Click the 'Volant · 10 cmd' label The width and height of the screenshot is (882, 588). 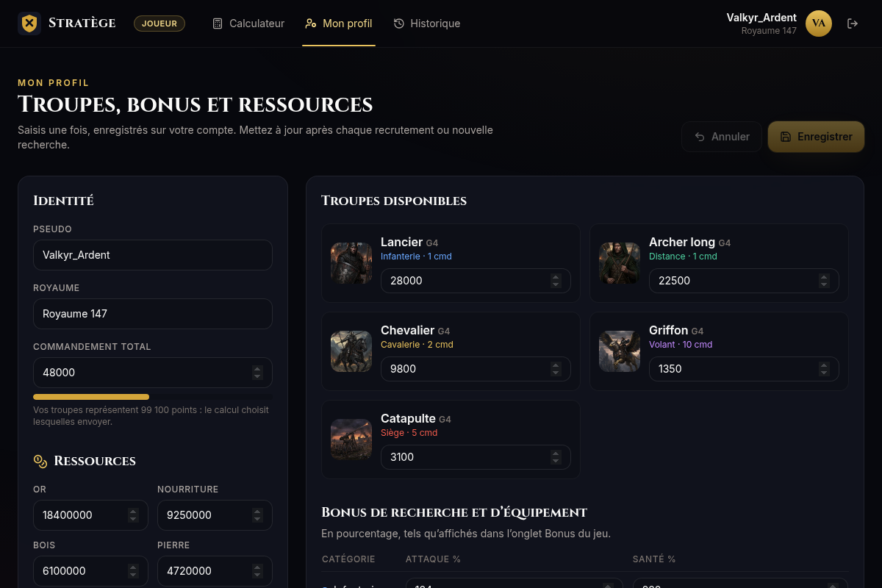(x=681, y=345)
